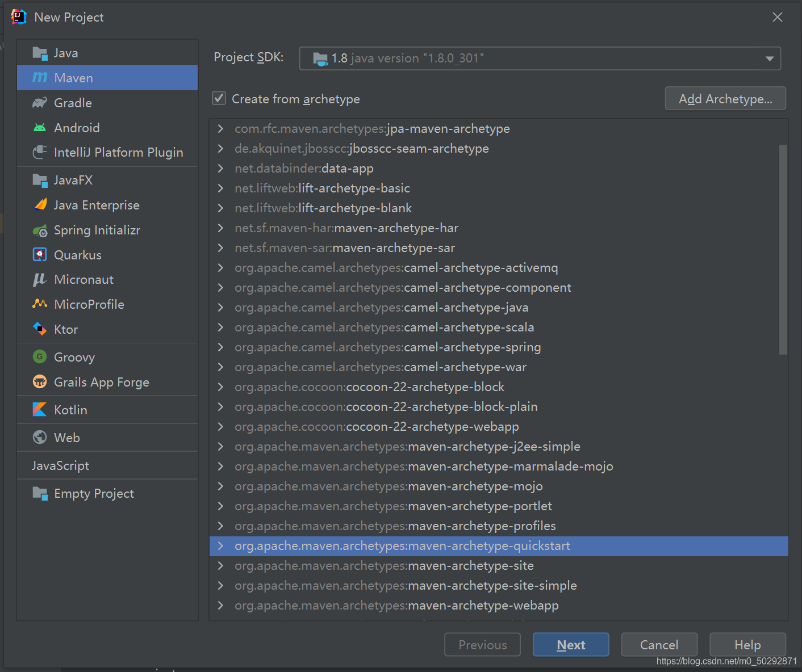This screenshot has width=802, height=672.
Task: Click the Cancel button
Action: click(659, 645)
